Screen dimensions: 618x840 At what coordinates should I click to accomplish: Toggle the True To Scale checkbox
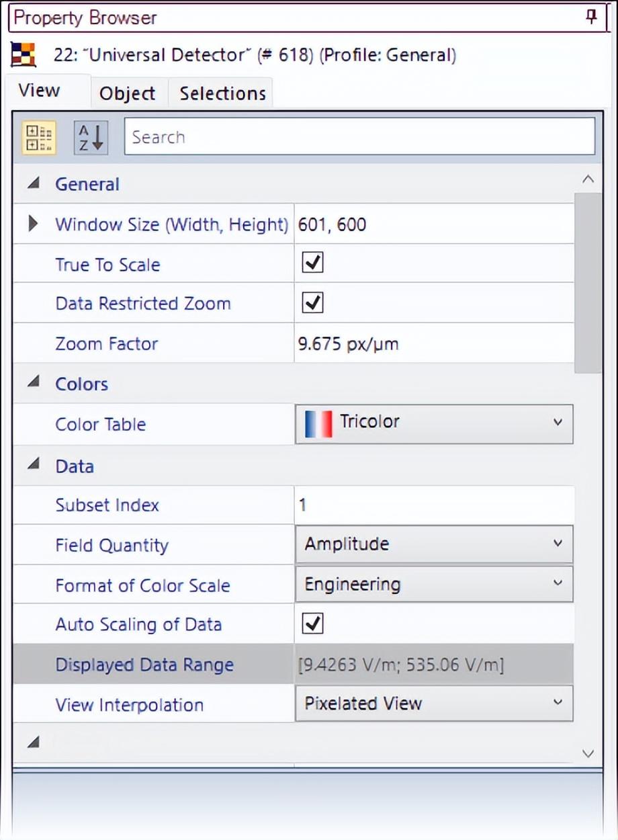pyautogui.click(x=313, y=263)
